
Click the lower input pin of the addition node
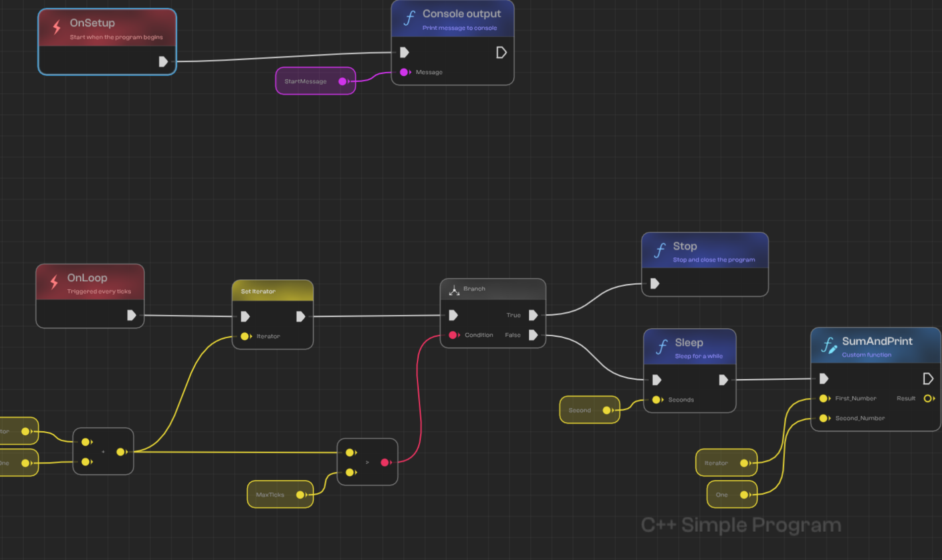coord(86,462)
